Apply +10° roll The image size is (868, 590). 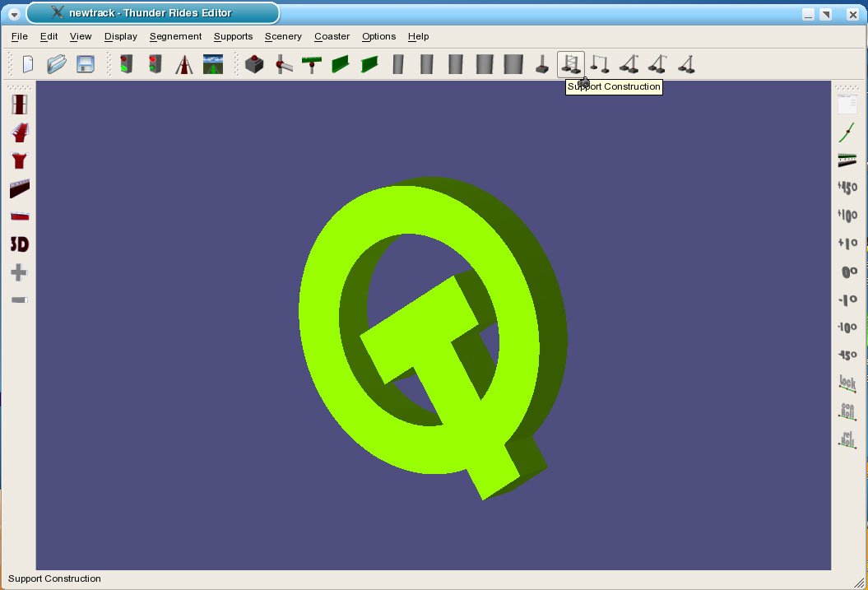[x=847, y=216]
